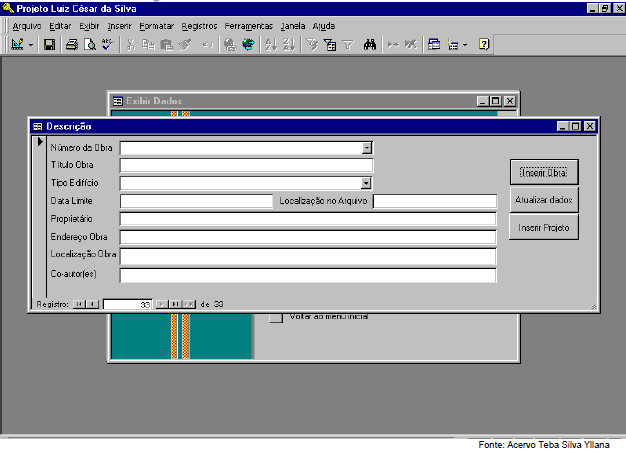Image resolution: width=626 pixels, height=452 pixels.
Task: Open the Ajuda menu
Action: (x=323, y=26)
